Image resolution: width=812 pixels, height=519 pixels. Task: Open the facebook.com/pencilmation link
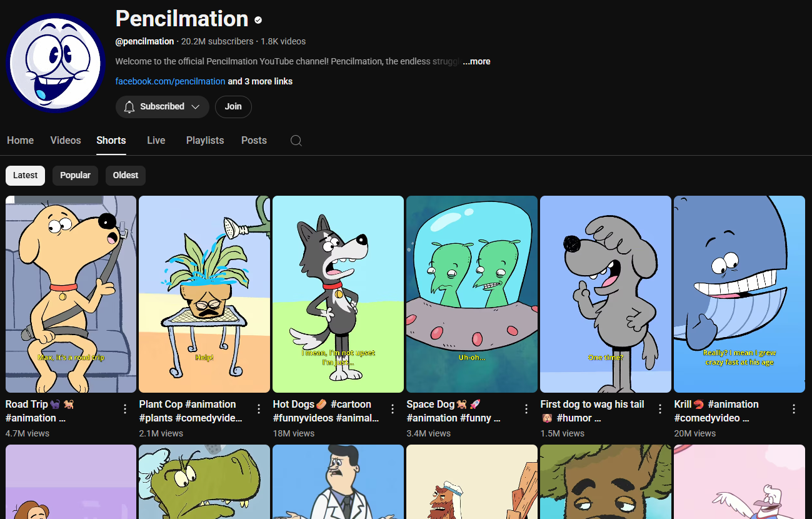170,81
